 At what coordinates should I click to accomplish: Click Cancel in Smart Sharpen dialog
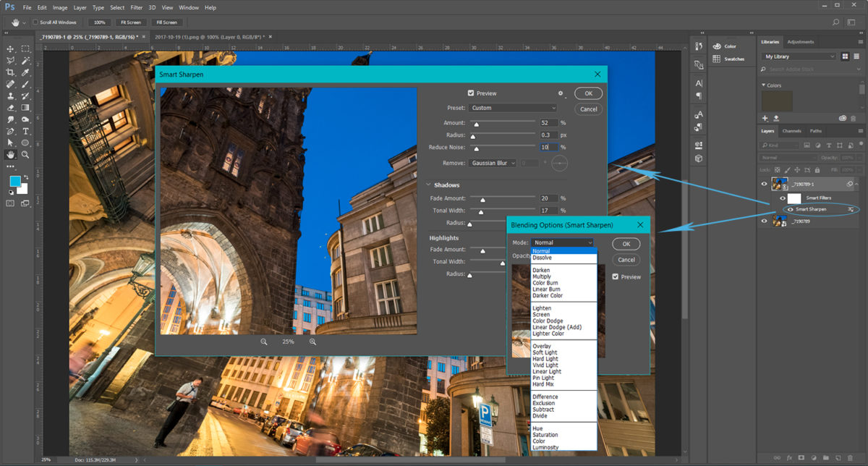tap(588, 109)
